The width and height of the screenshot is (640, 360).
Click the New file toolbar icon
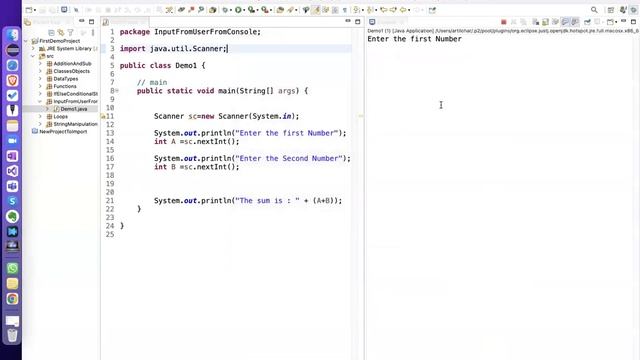[28, 10]
